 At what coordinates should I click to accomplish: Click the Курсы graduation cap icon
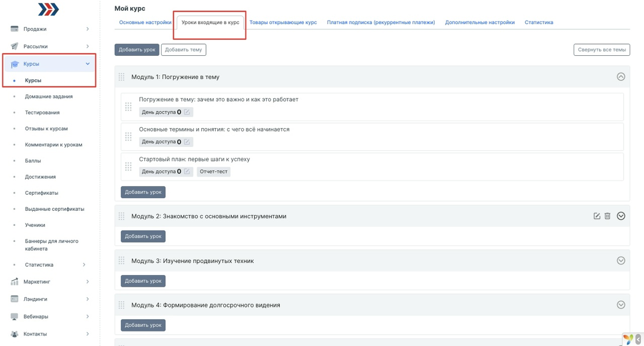[x=15, y=64]
